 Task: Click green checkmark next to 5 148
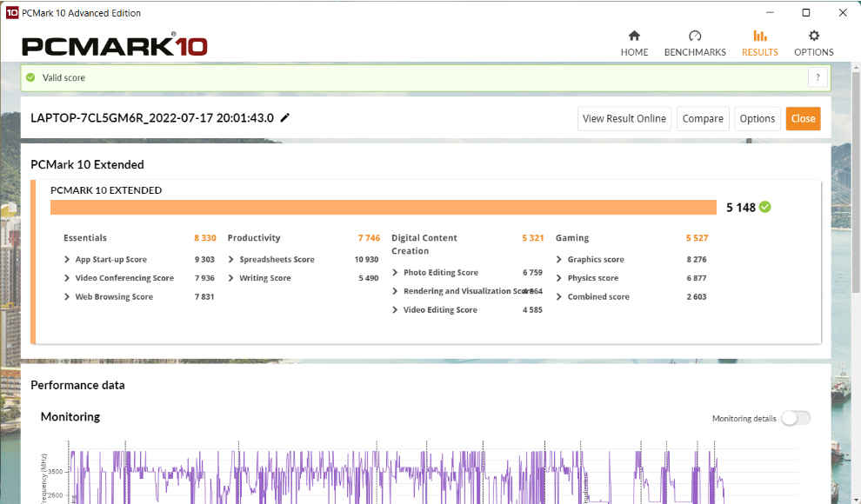(765, 207)
